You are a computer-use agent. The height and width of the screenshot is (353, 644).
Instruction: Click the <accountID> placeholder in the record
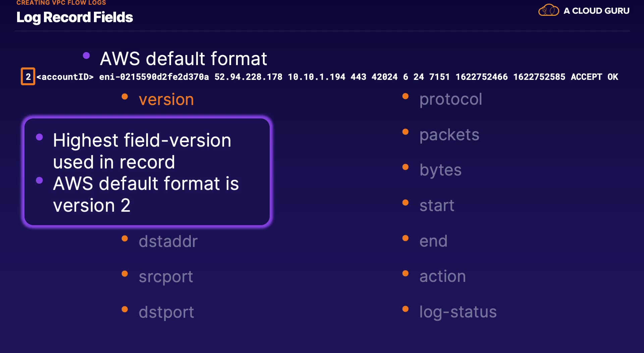coord(65,77)
